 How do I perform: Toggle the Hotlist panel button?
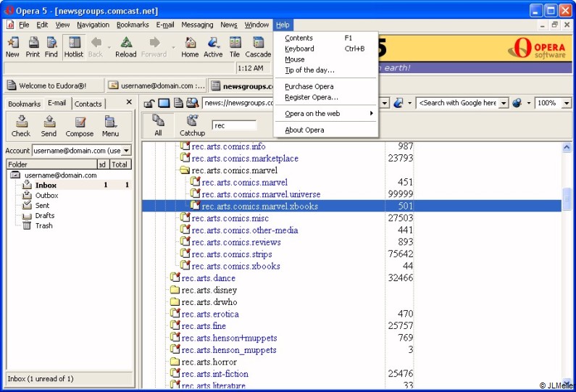[74, 47]
